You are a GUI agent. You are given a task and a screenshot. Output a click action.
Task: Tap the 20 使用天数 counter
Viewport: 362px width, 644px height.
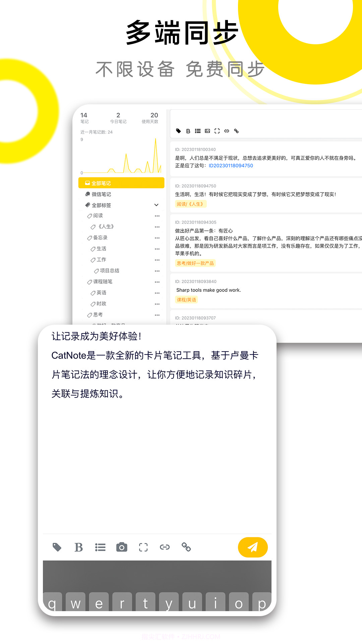pyautogui.click(x=150, y=118)
